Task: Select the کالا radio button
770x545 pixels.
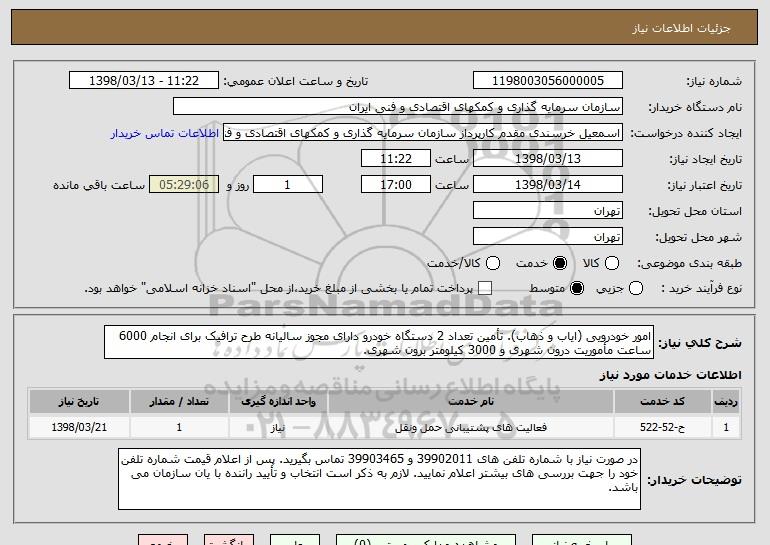Action: coord(612,264)
